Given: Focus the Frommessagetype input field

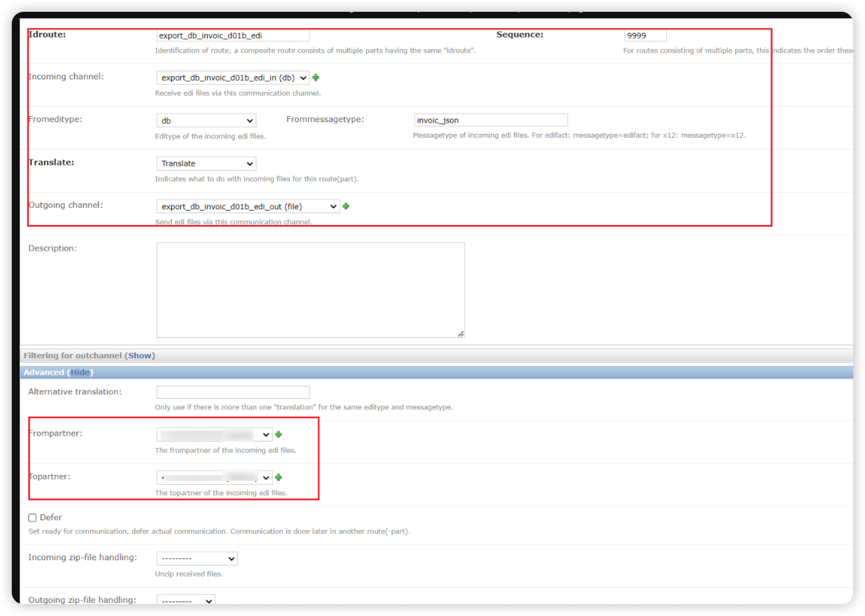Looking at the screenshot, I should [490, 120].
